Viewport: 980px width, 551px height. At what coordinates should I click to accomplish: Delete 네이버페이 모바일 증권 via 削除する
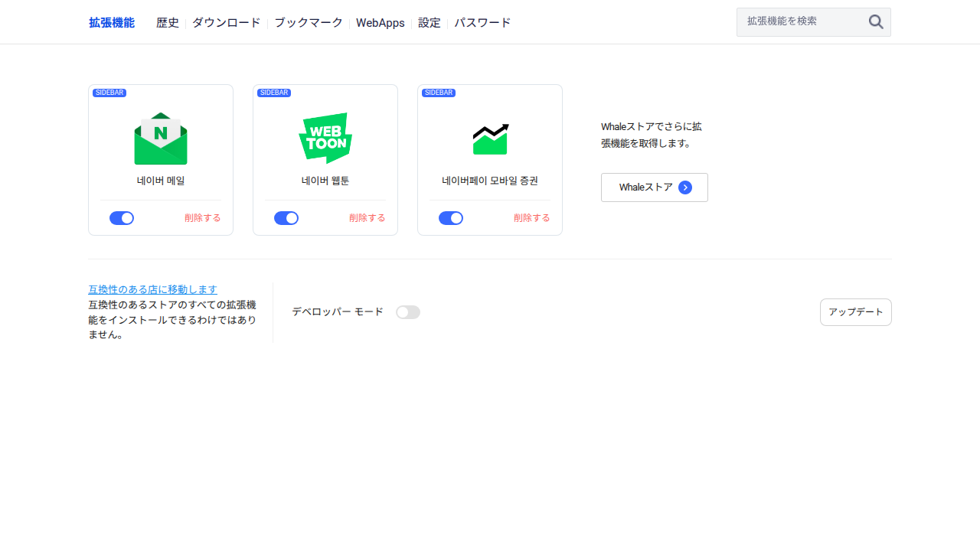[x=532, y=218]
